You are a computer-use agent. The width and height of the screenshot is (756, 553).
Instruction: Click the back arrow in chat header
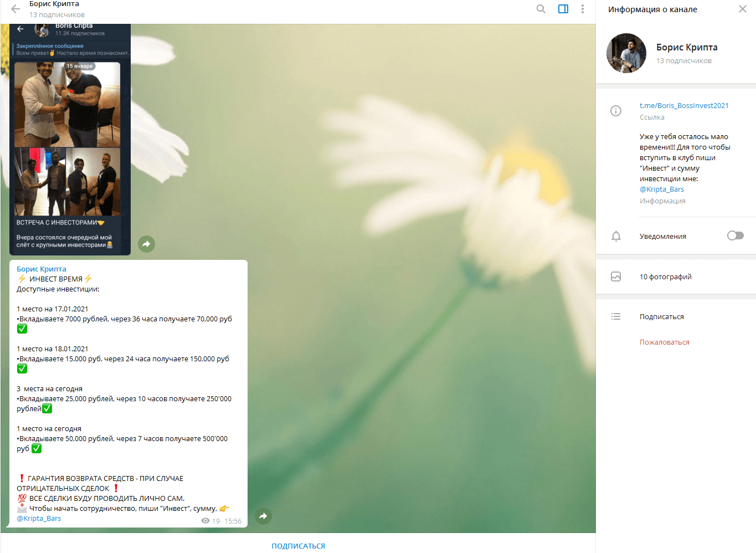click(16, 9)
